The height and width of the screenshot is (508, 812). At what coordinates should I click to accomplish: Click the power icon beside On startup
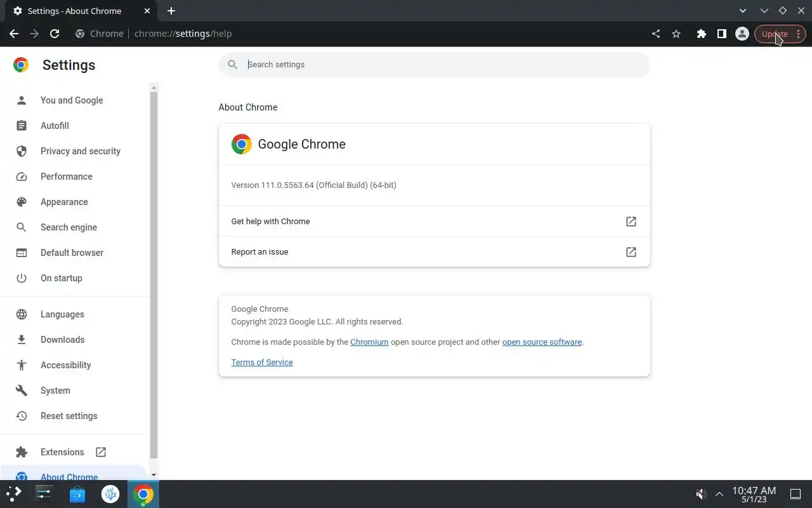(x=22, y=278)
